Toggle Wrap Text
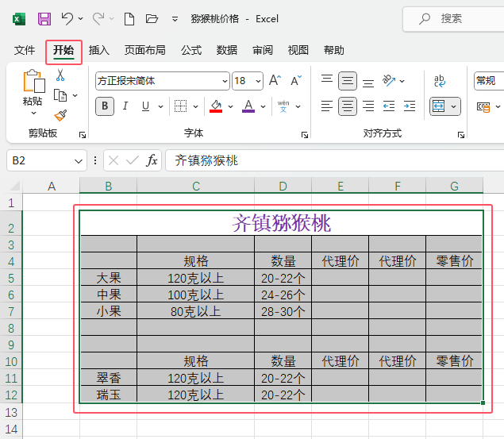Screen dimensions: 504x439 pos(440,81)
